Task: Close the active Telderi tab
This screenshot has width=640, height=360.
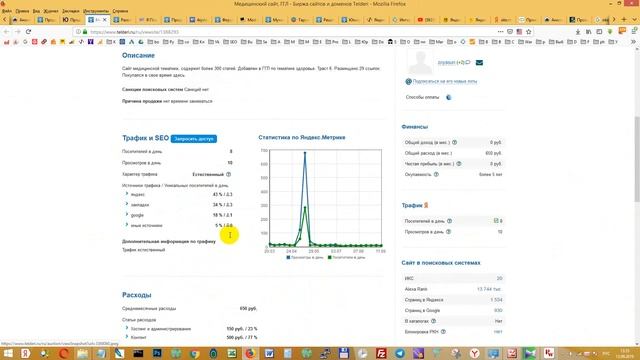Action: (104, 20)
